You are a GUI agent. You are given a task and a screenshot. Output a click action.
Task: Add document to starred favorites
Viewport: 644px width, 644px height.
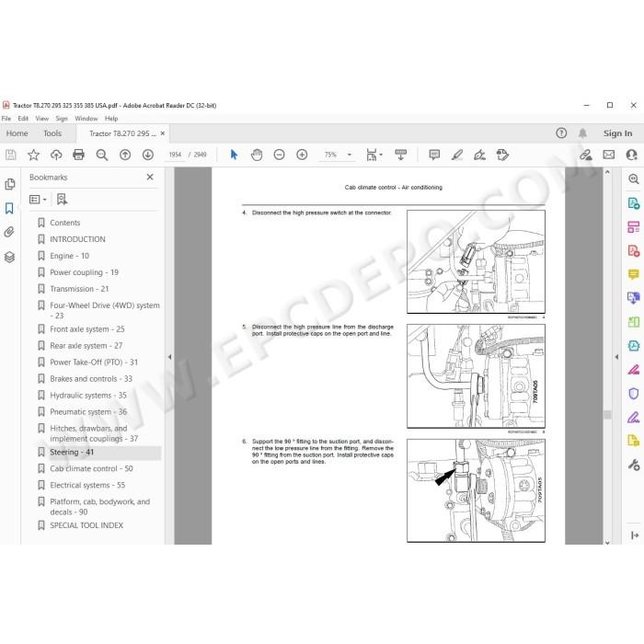(33, 155)
